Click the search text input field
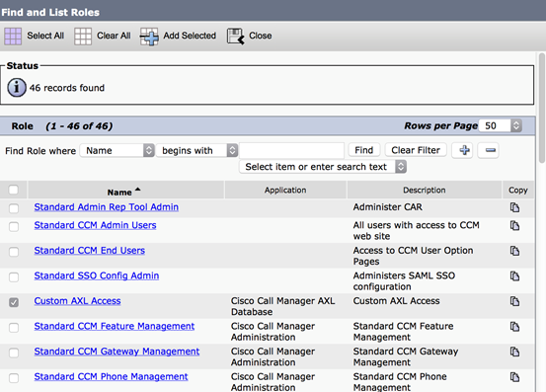 [x=292, y=150]
